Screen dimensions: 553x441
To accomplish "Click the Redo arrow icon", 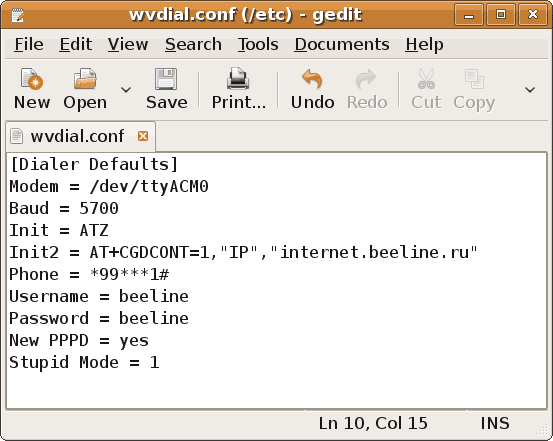I will coord(366,79).
